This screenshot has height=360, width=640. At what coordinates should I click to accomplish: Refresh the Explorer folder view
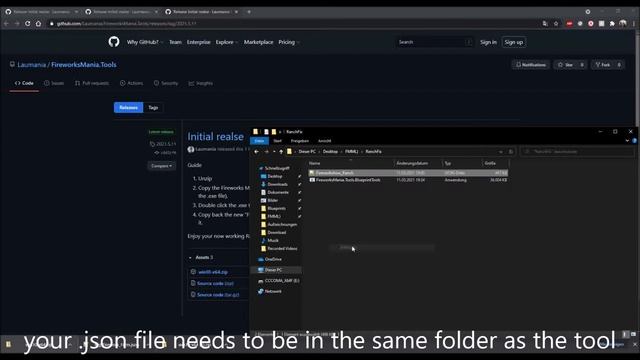[511, 151]
